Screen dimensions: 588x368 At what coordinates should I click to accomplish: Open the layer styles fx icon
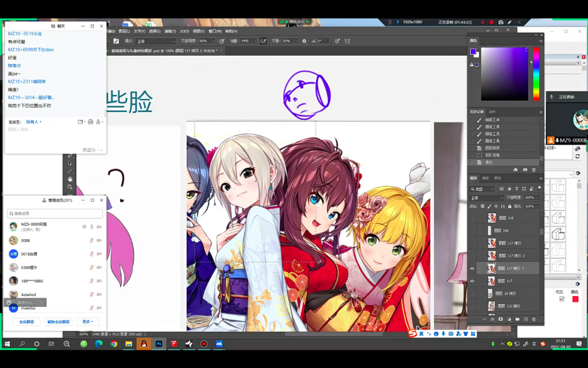[493, 320]
